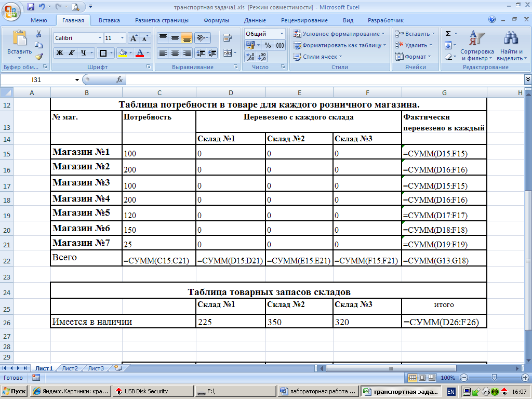Apply yellow fill color to cells
Screen dimensions: 532x399
[x=123, y=53]
